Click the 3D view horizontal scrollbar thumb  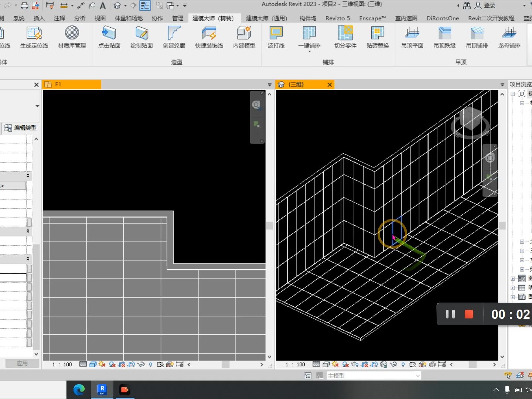pyautogui.click(x=473, y=365)
